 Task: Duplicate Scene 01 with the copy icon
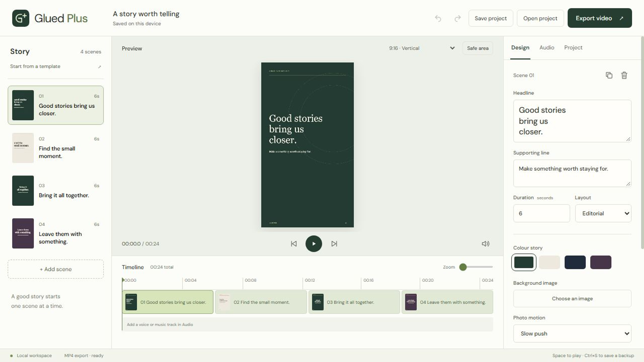pyautogui.click(x=609, y=75)
